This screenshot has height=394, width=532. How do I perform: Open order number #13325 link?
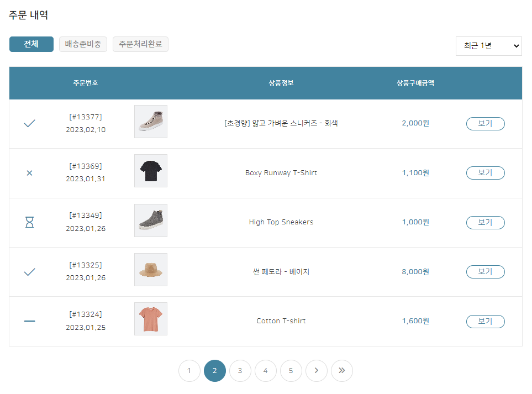pyautogui.click(x=86, y=265)
